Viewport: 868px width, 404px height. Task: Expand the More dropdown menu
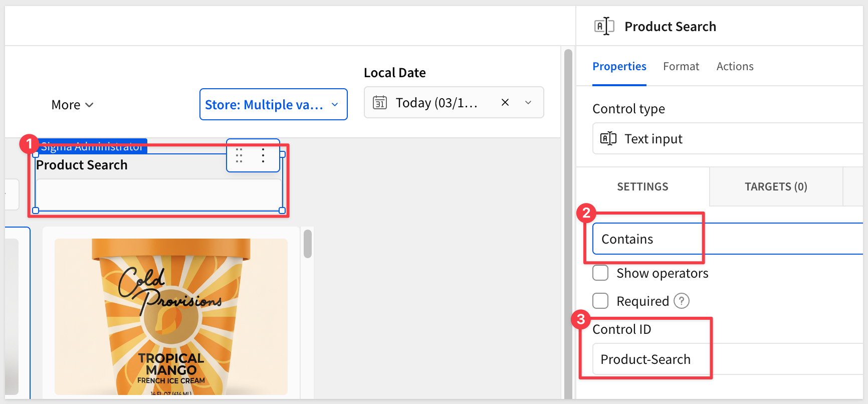point(72,105)
